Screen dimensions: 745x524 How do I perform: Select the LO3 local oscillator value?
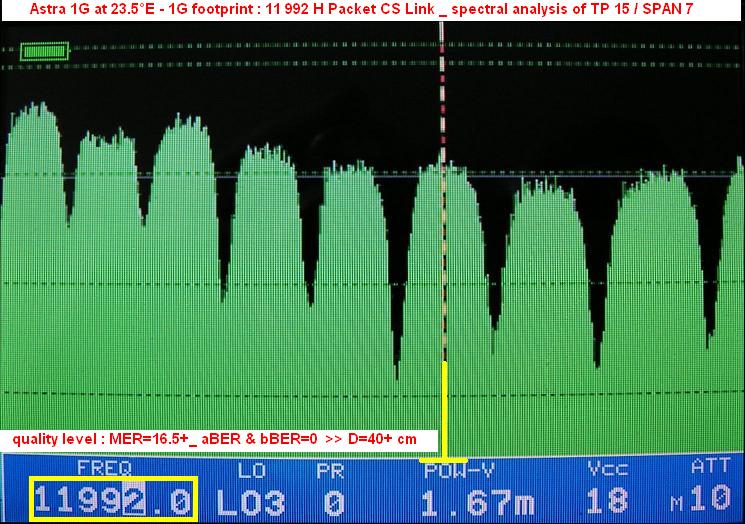[252, 500]
